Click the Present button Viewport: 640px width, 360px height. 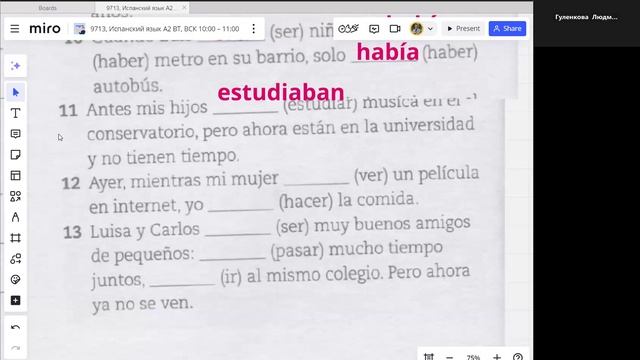[463, 29]
